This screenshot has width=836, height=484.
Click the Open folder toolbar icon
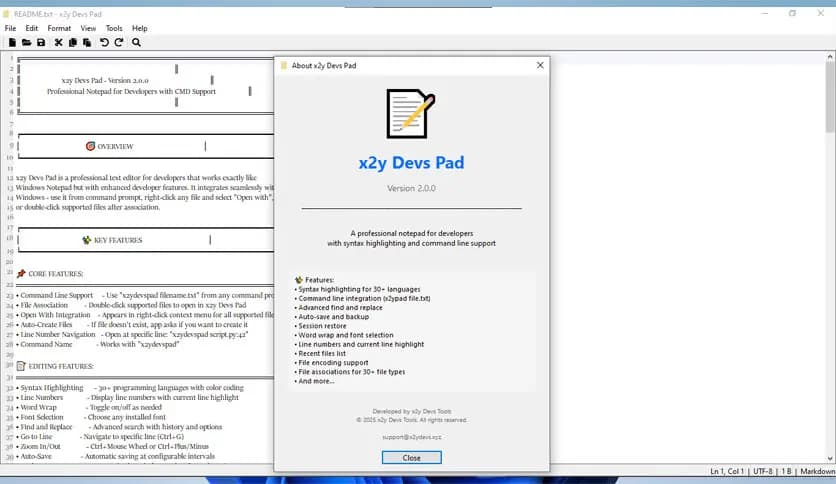click(26, 42)
